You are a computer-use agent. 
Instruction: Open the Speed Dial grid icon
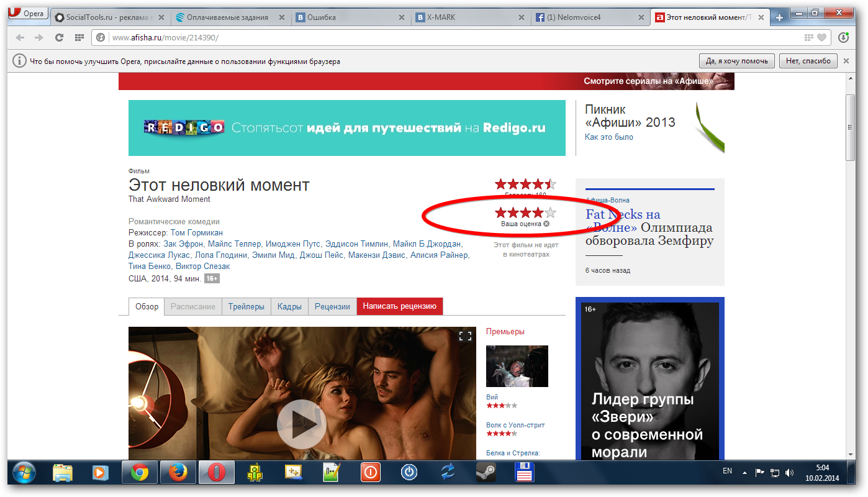[79, 38]
